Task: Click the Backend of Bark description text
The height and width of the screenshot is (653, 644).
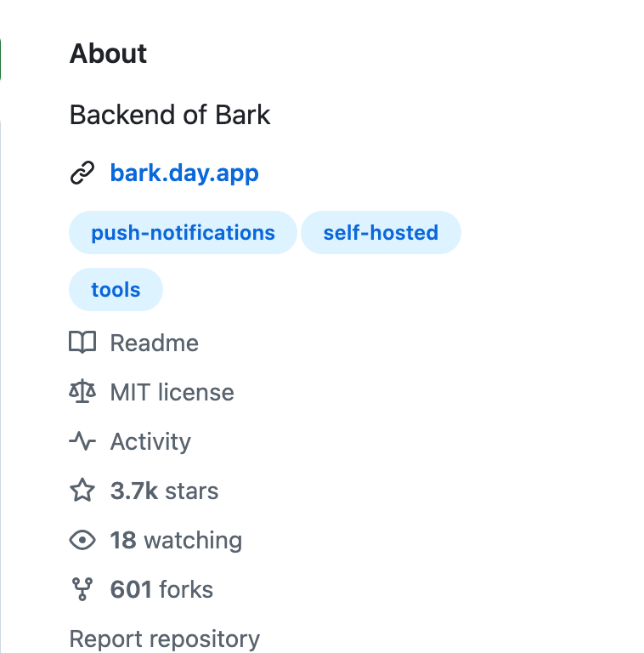Action: [170, 115]
